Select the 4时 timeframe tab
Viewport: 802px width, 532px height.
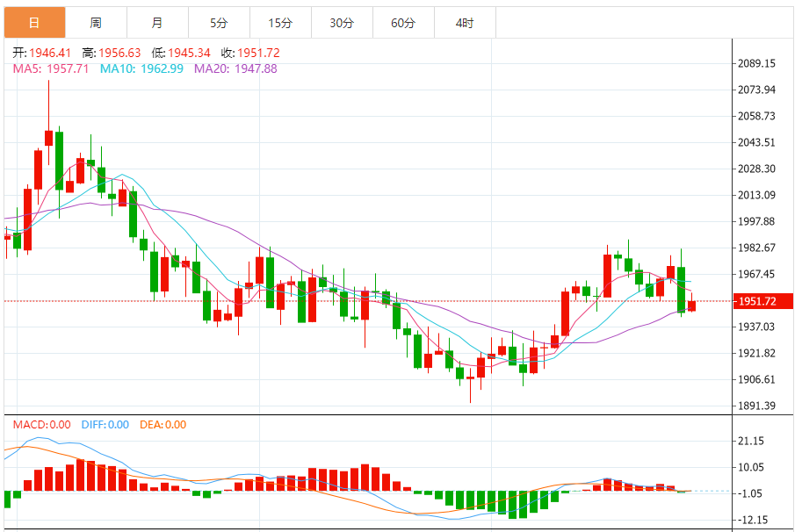point(465,23)
